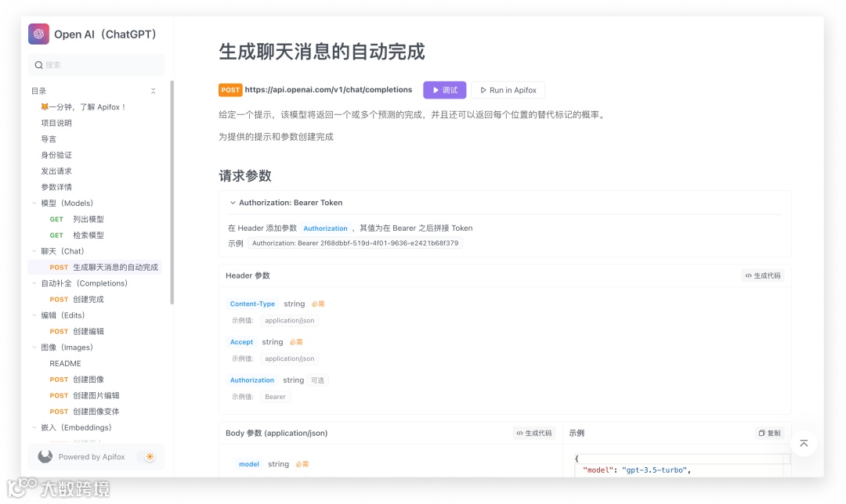Click the back-to-top arrow button

pyautogui.click(x=804, y=443)
